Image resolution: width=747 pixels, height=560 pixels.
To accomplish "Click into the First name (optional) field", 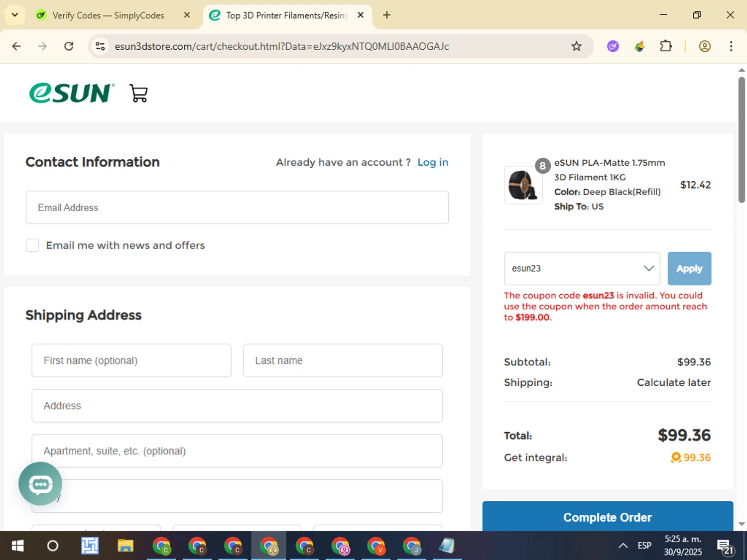I will (131, 360).
